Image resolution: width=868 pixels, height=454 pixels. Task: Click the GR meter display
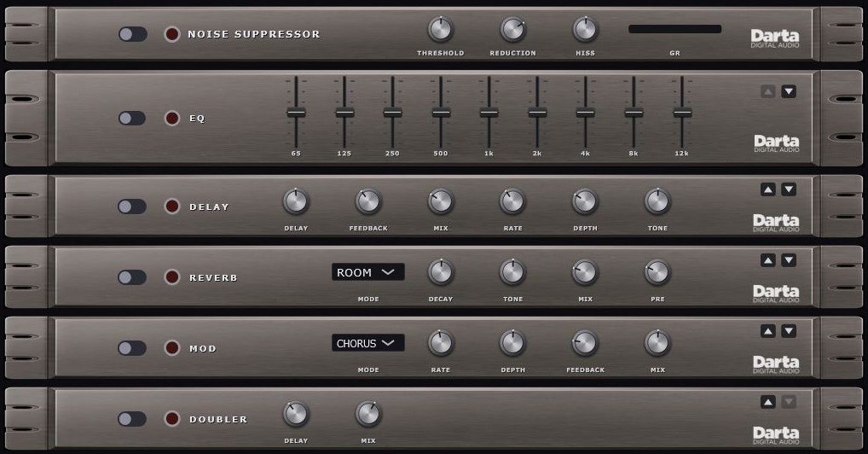pyautogui.click(x=674, y=29)
